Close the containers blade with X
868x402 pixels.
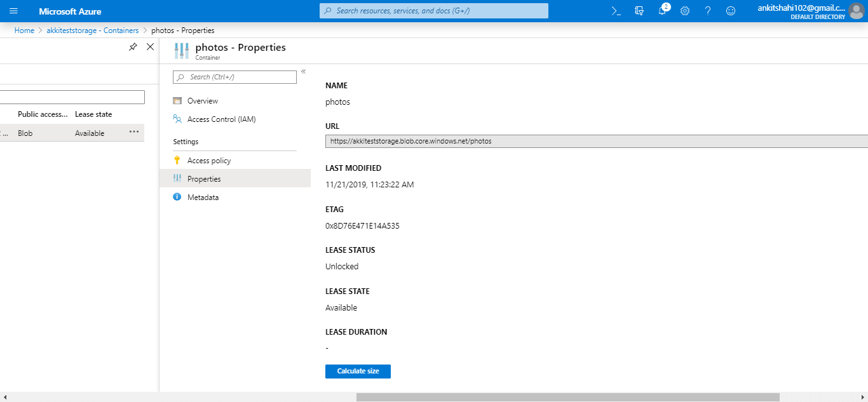tap(150, 47)
